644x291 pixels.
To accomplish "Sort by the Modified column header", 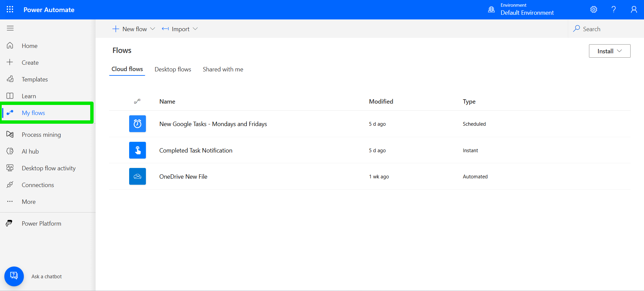I will (381, 102).
